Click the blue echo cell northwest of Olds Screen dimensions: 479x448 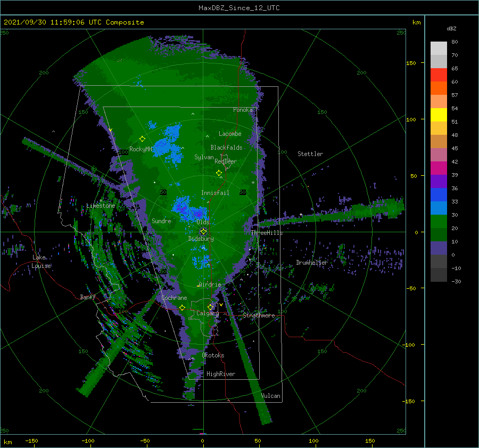tap(189, 209)
